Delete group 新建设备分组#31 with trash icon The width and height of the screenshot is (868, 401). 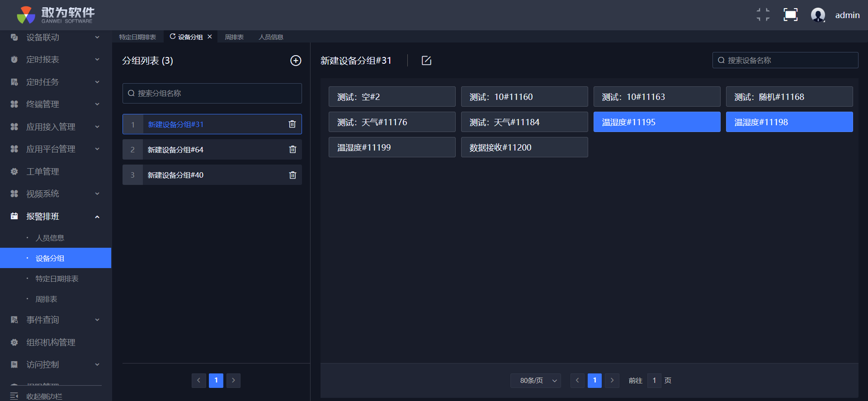292,124
